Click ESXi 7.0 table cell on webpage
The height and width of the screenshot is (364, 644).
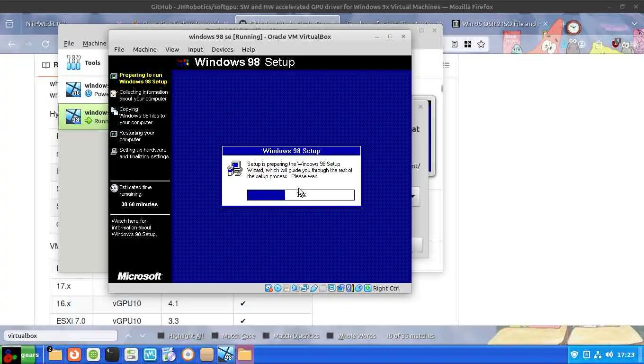pos(71,321)
